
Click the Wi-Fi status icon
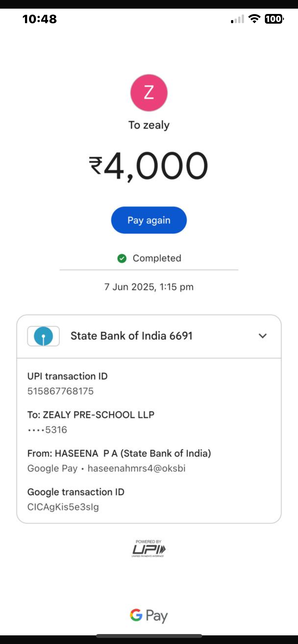tap(254, 19)
